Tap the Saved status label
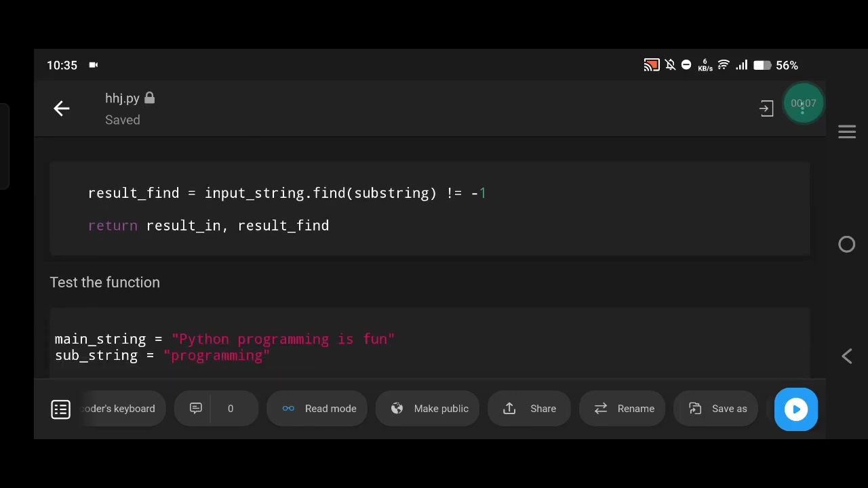This screenshot has width=868, height=488. pos(123,120)
